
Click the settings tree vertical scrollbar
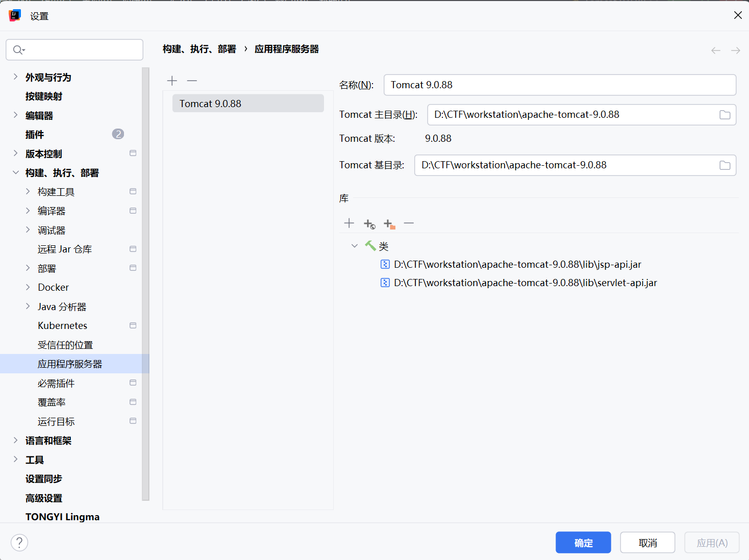(x=145, y=284)
